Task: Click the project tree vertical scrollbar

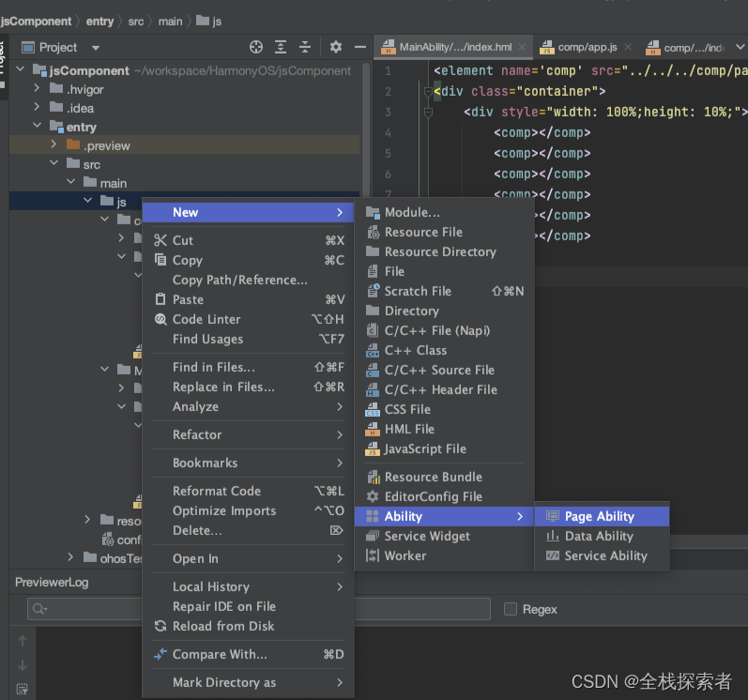Action: 366,129
